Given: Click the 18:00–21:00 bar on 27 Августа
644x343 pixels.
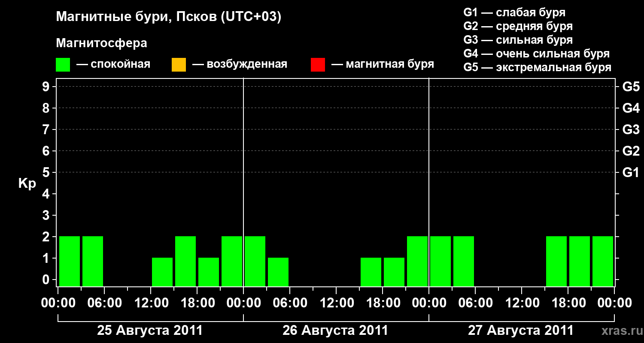Looking at the screenshot, I should (x=580, y=261).
